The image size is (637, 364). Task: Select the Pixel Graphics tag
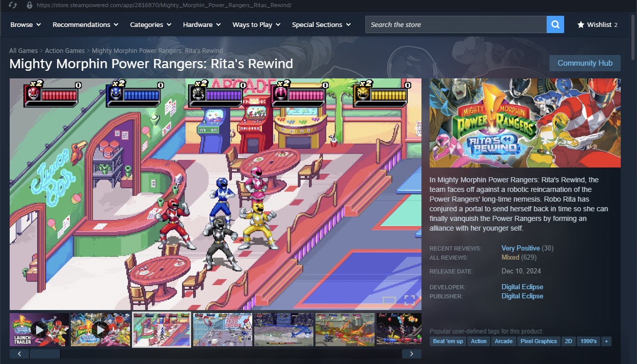pos(539,341)
